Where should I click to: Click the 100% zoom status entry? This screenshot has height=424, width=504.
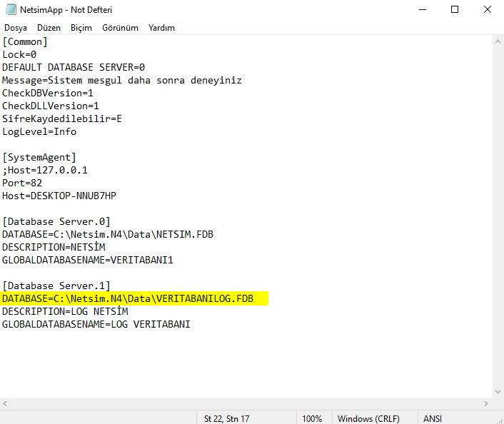coord(312,418)
